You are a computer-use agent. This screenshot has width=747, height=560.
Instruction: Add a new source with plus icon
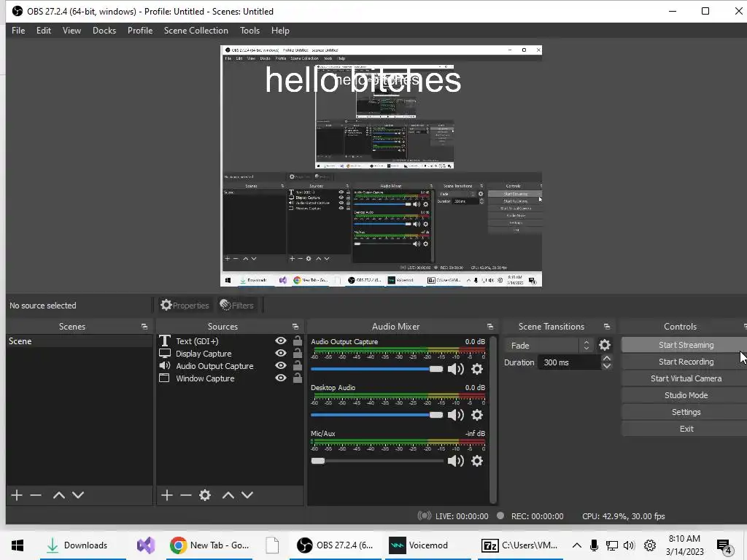coord(167,495)
